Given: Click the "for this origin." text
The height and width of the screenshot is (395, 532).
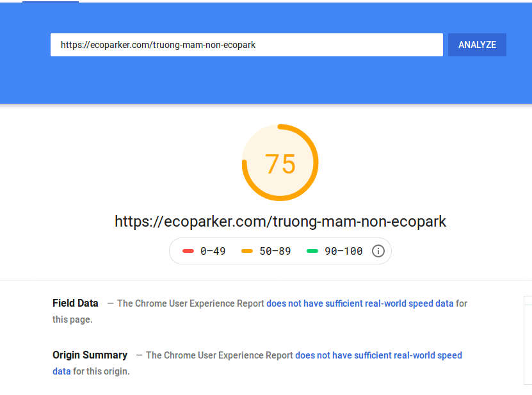Looking at the screenshot, I should (x=101, y=371).
